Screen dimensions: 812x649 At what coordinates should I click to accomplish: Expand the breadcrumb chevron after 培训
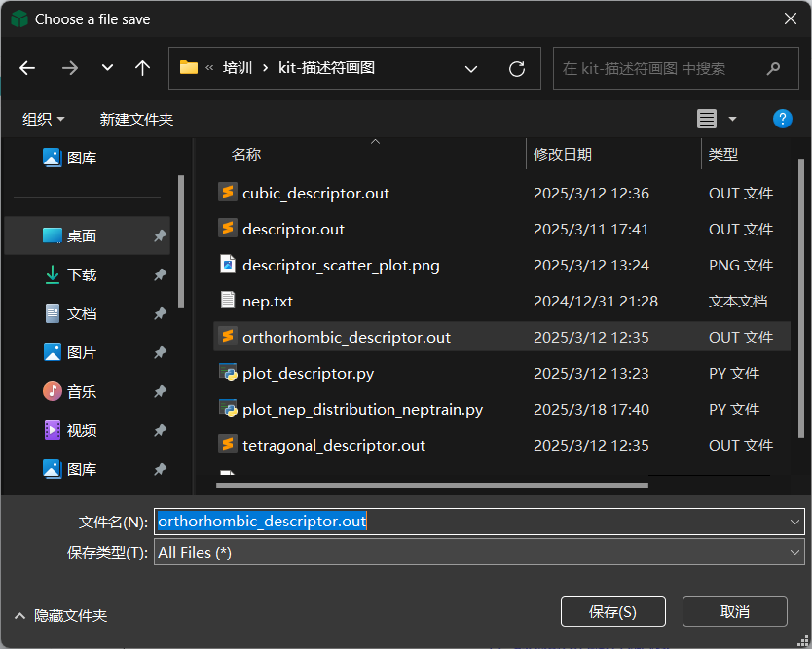point(265,68)
